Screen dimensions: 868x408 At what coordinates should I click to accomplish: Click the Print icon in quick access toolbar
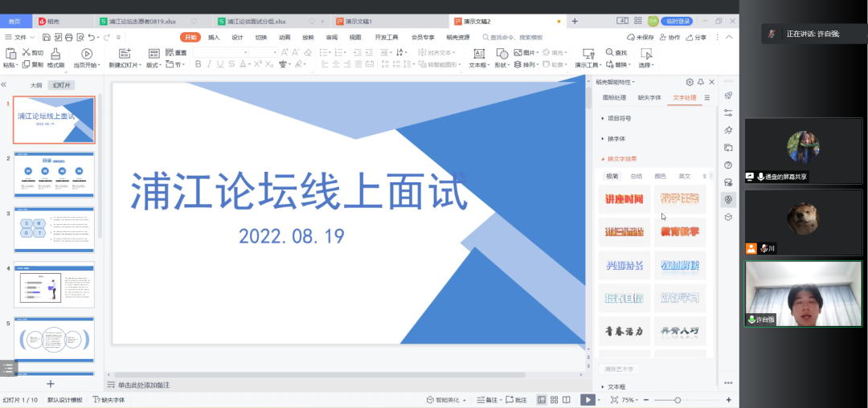point(68,37)
